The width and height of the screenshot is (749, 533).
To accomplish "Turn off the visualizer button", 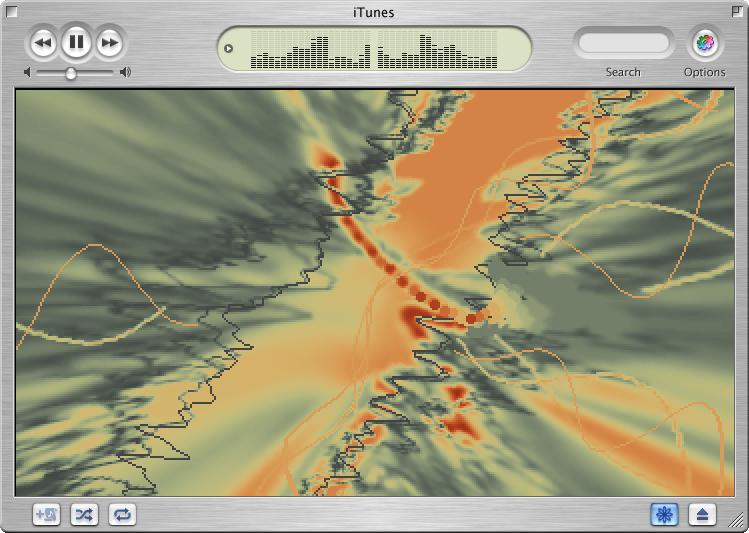I will tap(664, 514).
